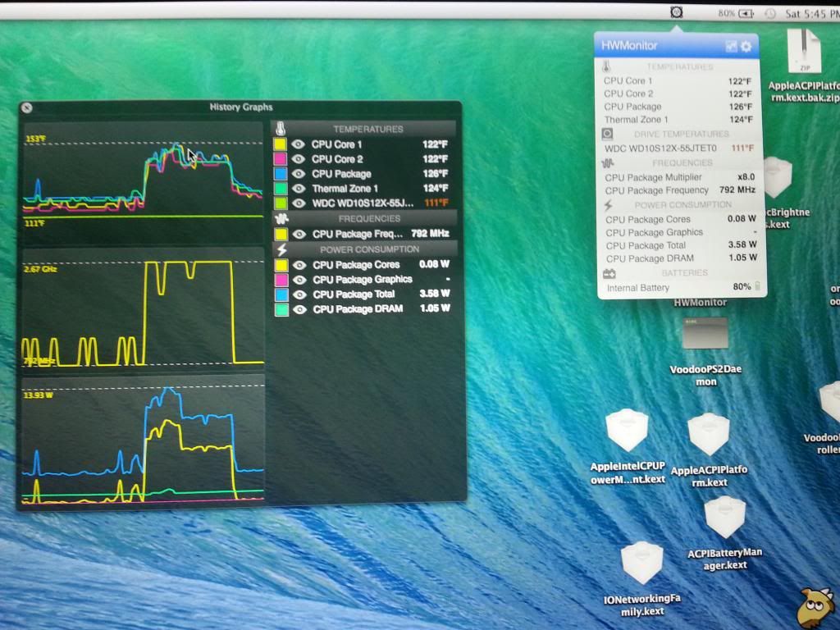The width and height of the screenshot is (840, 630).
Task: Click the Growl owl icon on desktop
Action: 815,608
